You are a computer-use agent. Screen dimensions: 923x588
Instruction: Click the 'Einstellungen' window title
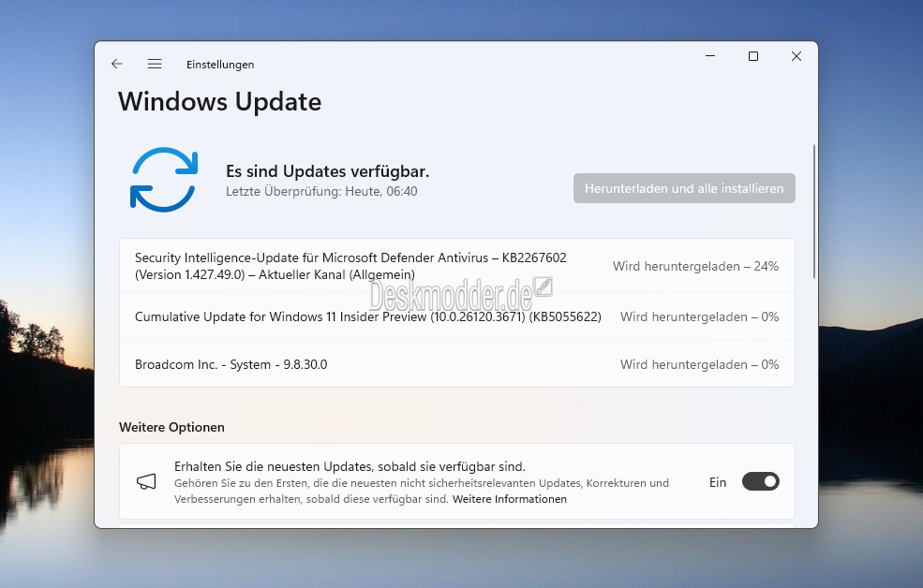coord(220,65)
